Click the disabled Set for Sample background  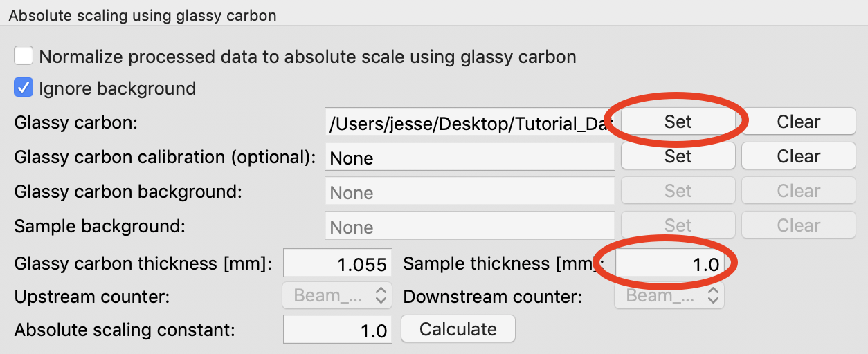point(678,225)
